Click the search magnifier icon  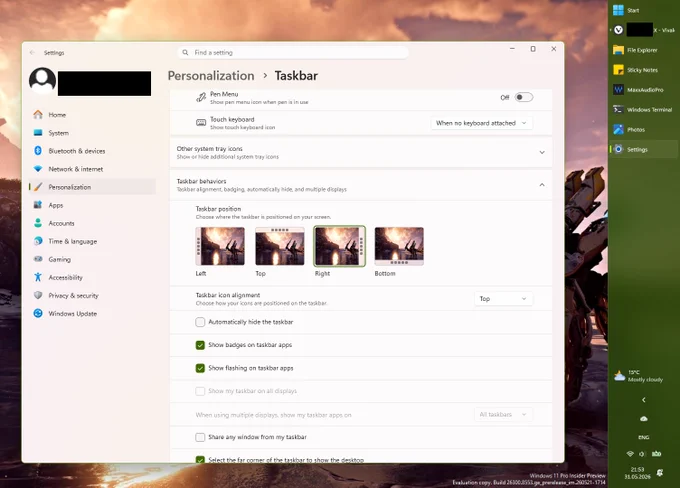tap(185, 52)
